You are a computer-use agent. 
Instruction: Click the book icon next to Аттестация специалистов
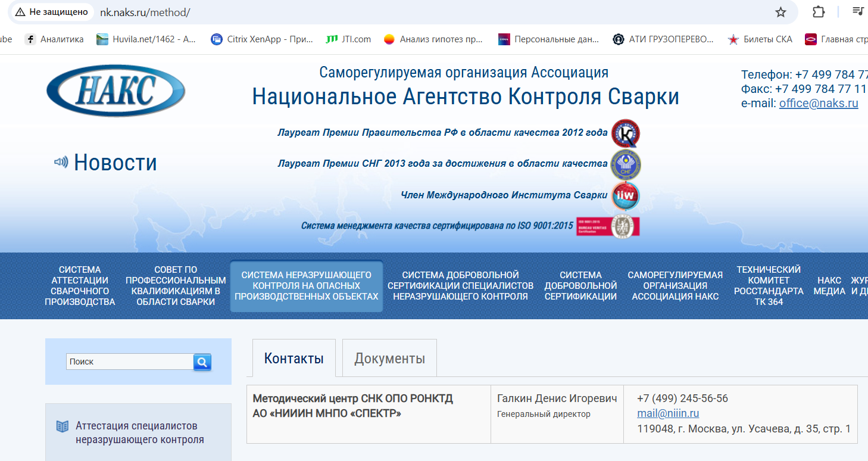pyautogui.click(x=63, y=426)
